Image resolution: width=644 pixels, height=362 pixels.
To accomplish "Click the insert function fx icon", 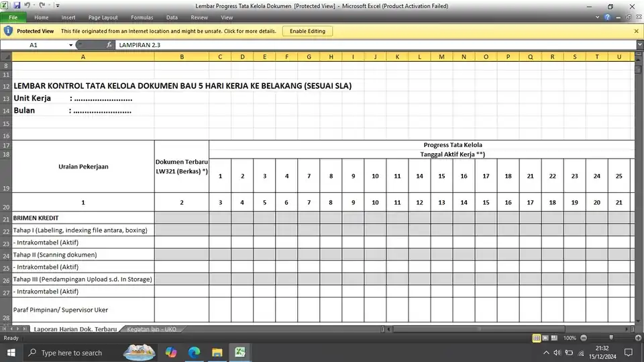I will [x=109, y=45].
